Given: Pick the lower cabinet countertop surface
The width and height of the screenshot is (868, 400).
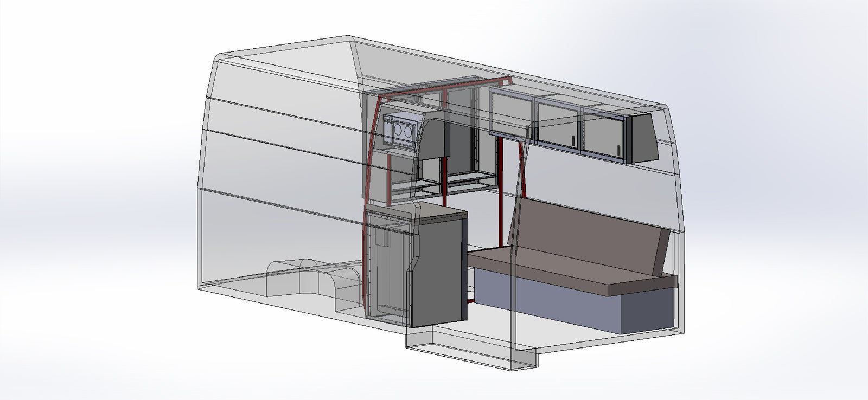Looking at the screenshot, I should 434,211.
